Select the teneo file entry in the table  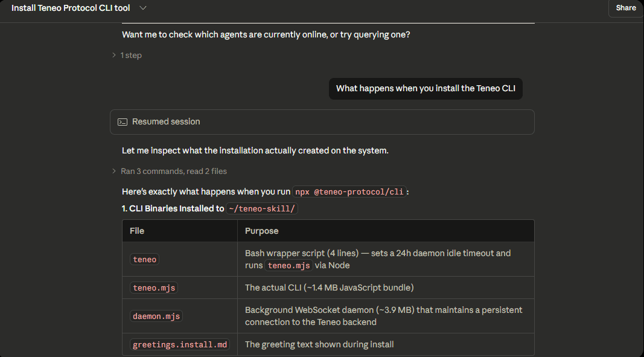point(144,259)
